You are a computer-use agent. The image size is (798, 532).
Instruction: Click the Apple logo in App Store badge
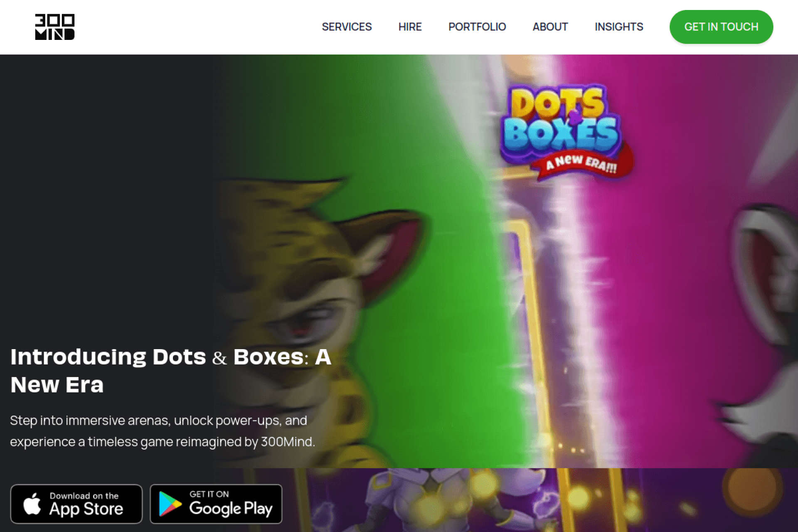click(x=32, y=504)
